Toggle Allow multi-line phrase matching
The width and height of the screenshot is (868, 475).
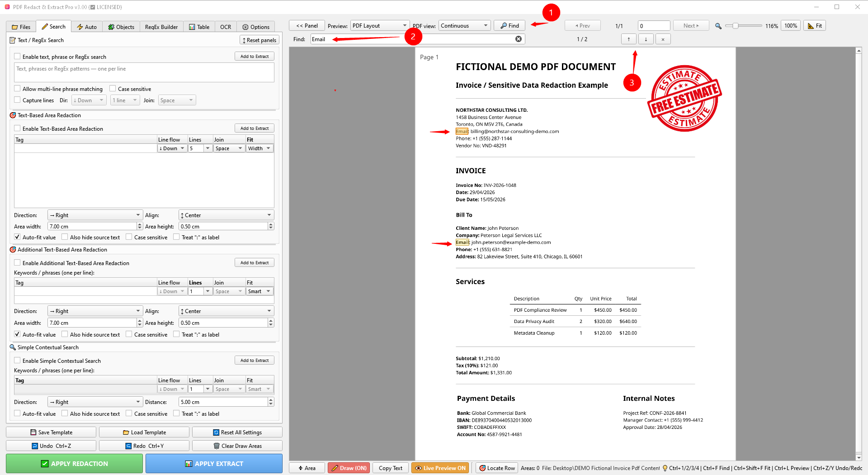pos(17,89)
